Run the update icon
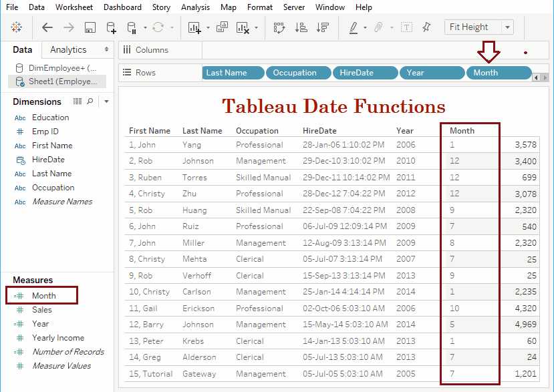The height and width of the screenshot is (392, 554). click(157, 27)
